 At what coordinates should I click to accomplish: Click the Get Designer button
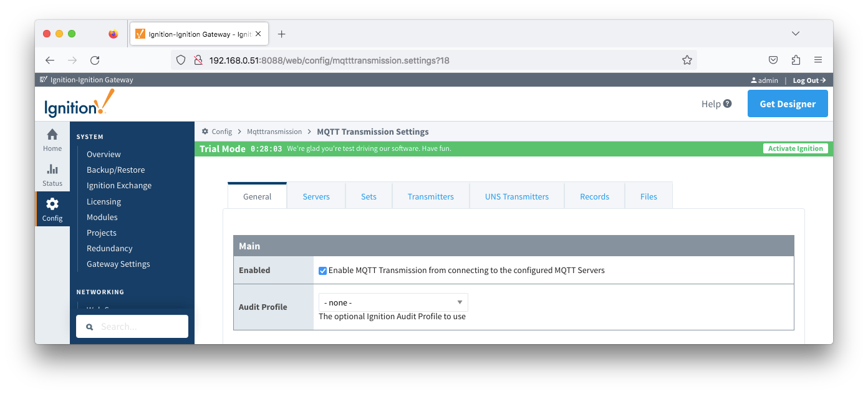788,104
